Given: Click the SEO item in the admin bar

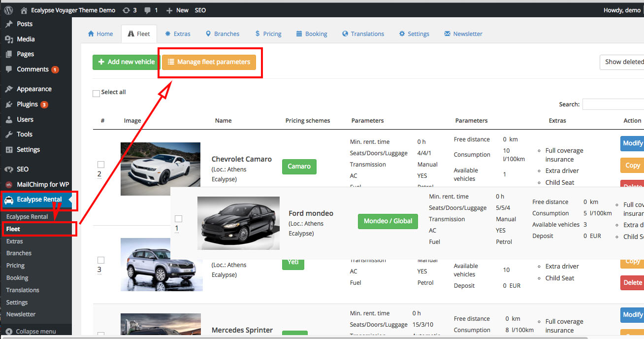Looking at the screenshot, I should (200, 10).
